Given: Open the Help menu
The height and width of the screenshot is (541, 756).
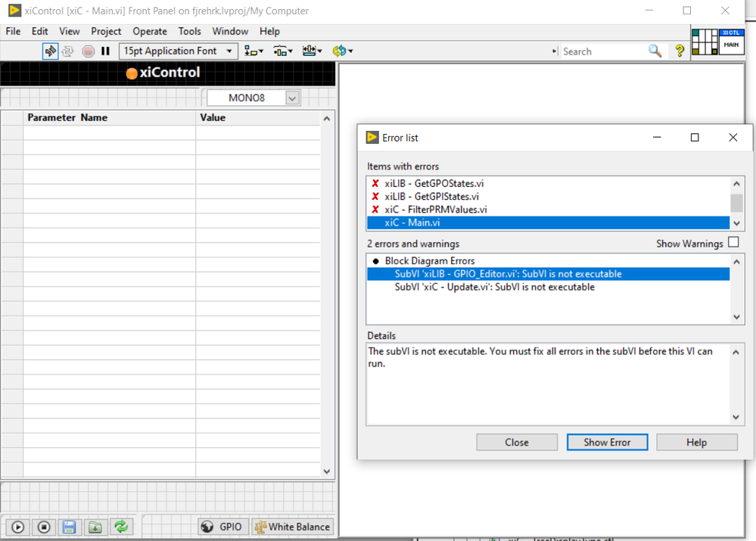Looking at the screenshot, I should (269, 31).
